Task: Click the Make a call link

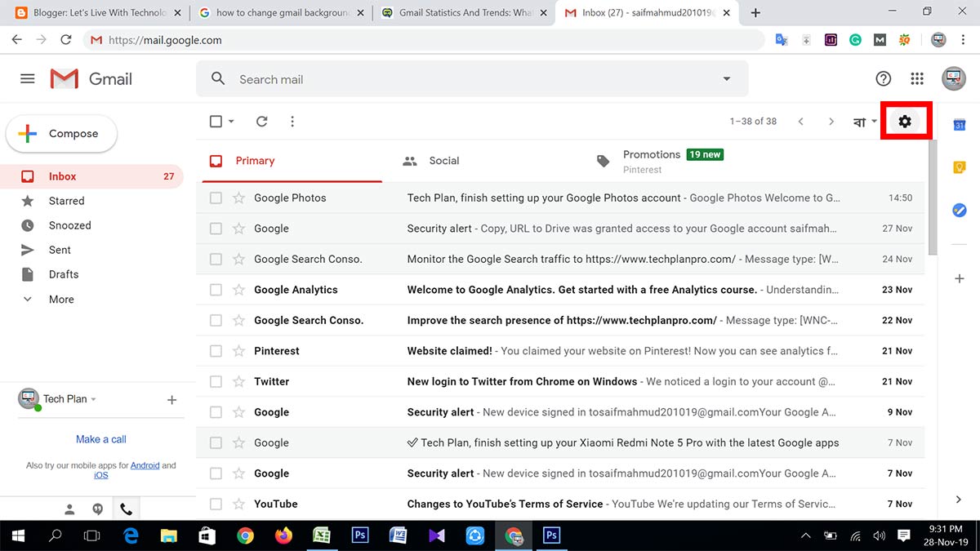Action: pos(100,438)
